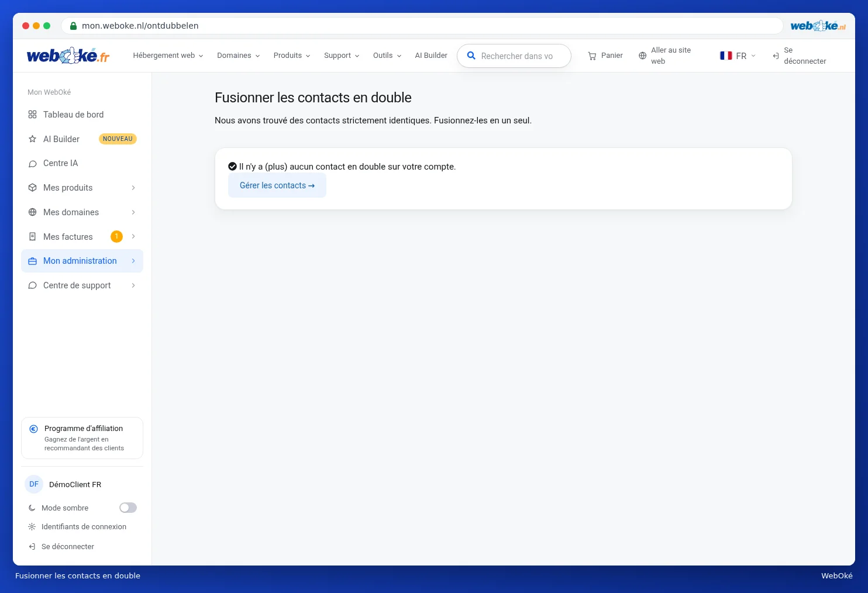Screen dimensions: 868x593
Task: Open the Produits dropdown menu
Action: pyautogui.click(x=292, y=56)
